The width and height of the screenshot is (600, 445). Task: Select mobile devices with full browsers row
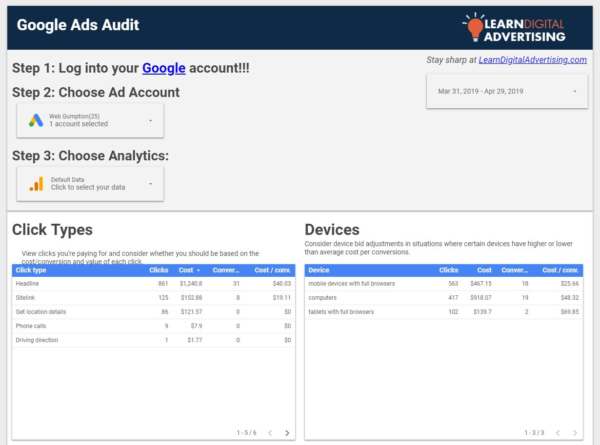pos(444,284)
